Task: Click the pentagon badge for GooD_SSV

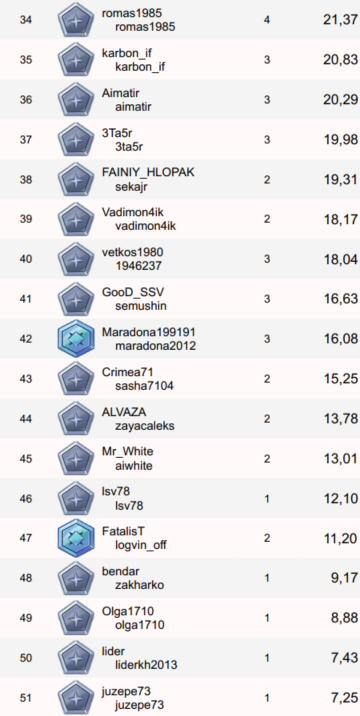Action: click(x=76, y=299)
